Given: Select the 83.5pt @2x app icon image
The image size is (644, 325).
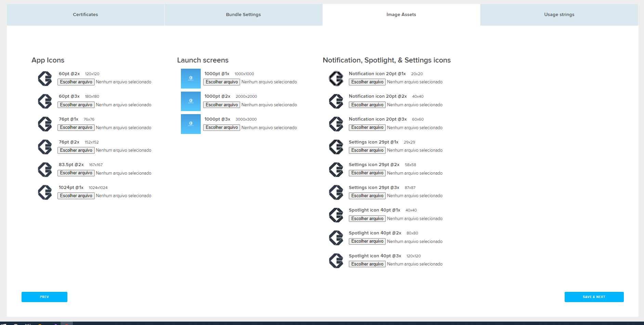Looking at the screenshot, I should pyautogui.click(x=45, y=170).
